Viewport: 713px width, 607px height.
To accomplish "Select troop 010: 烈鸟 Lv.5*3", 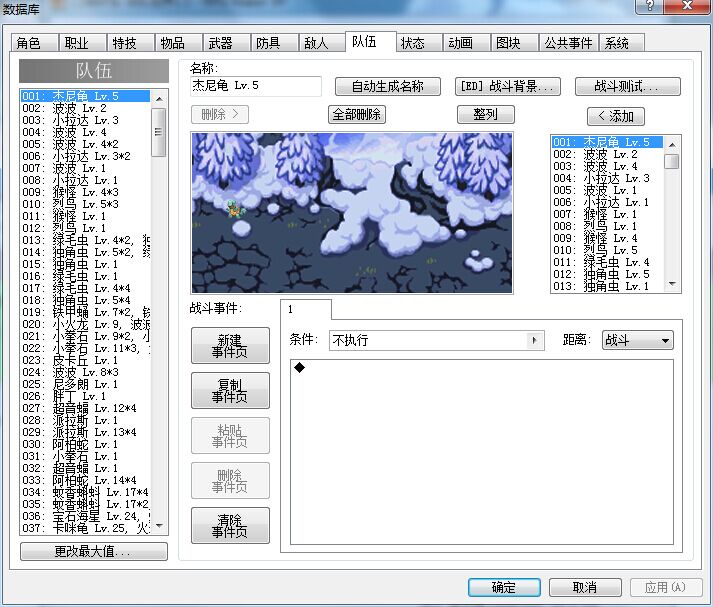I will (x=85, y=204).
